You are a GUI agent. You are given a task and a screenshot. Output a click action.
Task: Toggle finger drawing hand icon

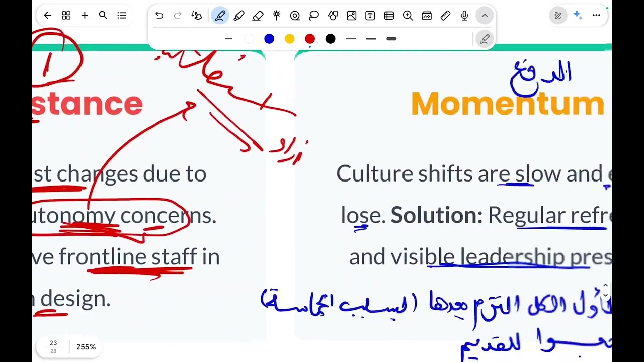point(197,16)
